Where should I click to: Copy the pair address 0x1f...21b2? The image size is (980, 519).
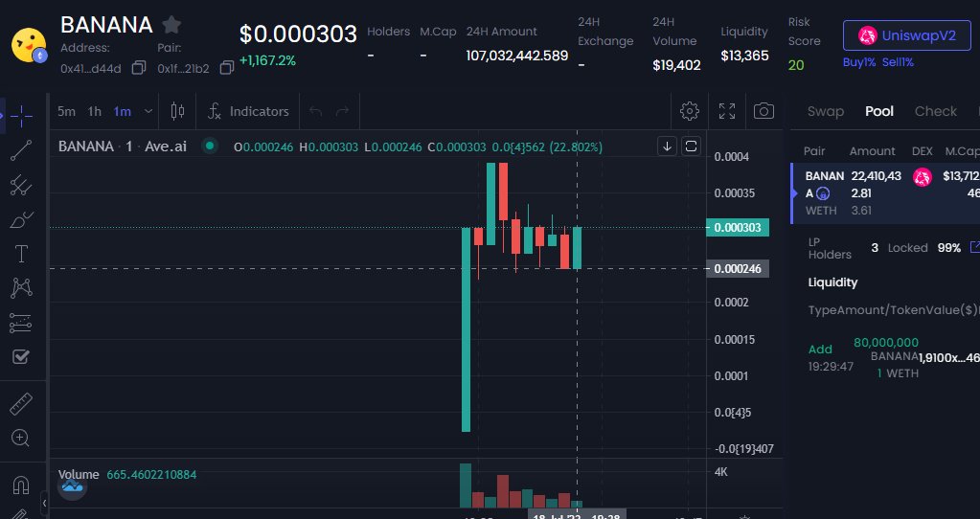pos(227,68)
